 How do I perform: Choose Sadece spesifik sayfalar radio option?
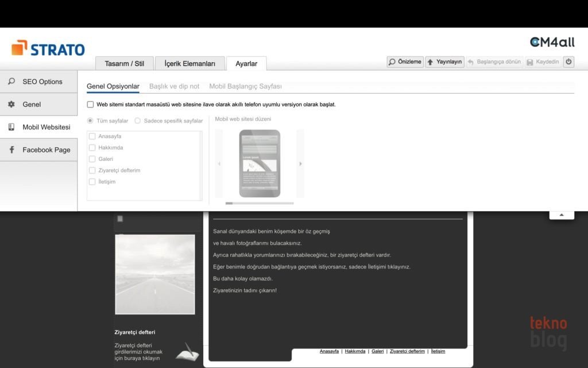point(138,121)
